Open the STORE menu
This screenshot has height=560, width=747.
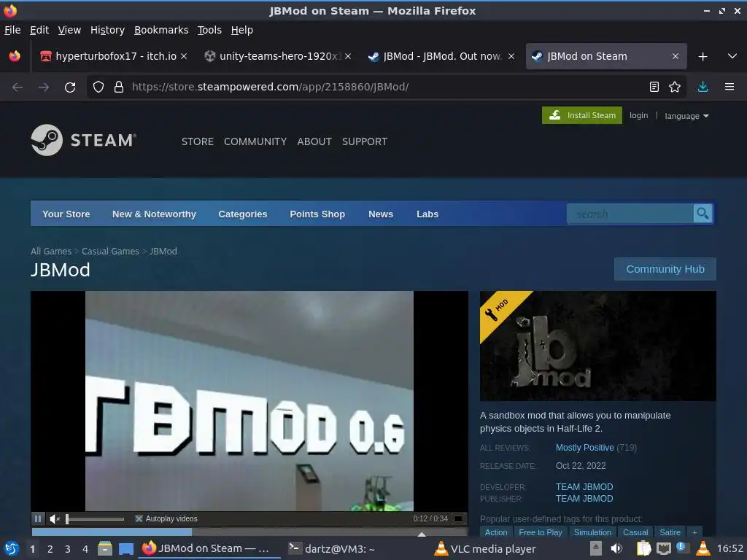click(197, 141)
